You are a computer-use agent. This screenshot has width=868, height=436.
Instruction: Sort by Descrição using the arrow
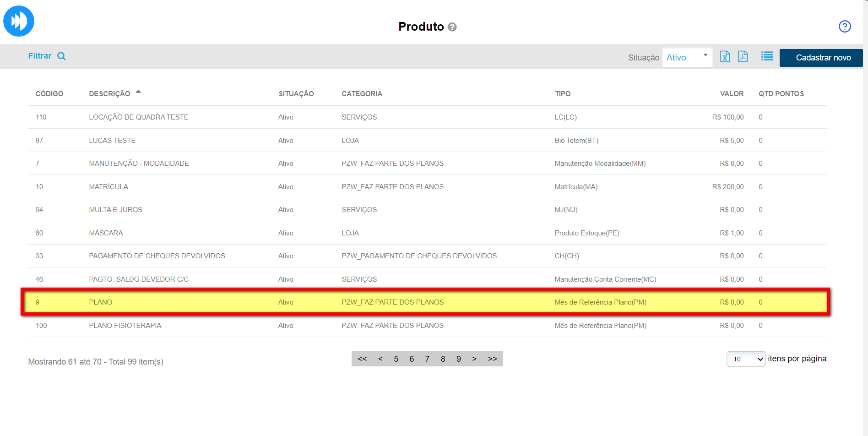[138, 92]
